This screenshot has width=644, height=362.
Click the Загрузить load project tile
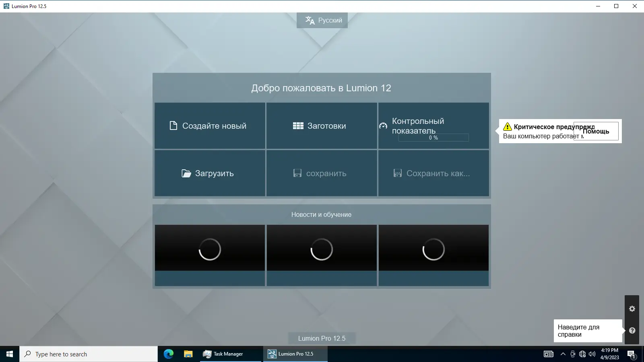click(x=210, y=173)
